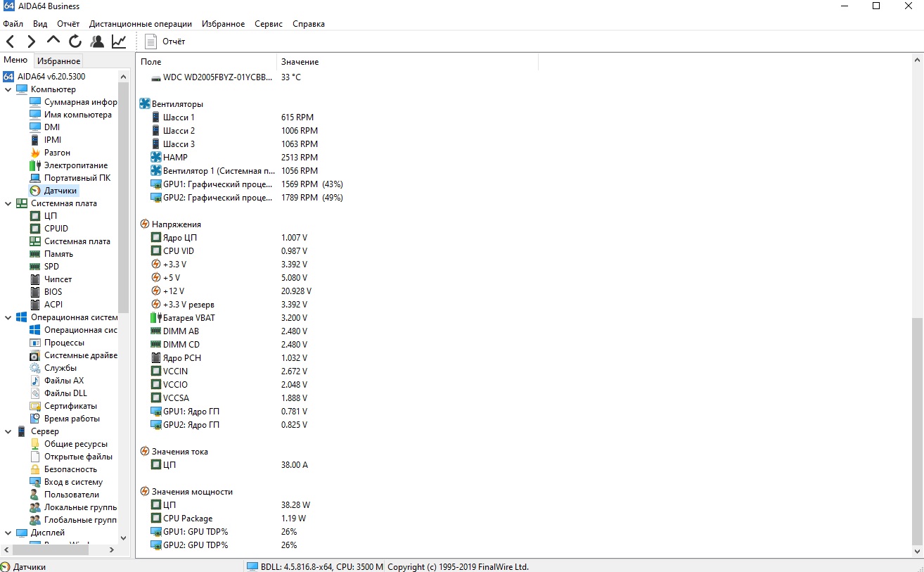Go up one level with the up arrow icon
Viewport: 924px width, 572px height.
point(53,40)
